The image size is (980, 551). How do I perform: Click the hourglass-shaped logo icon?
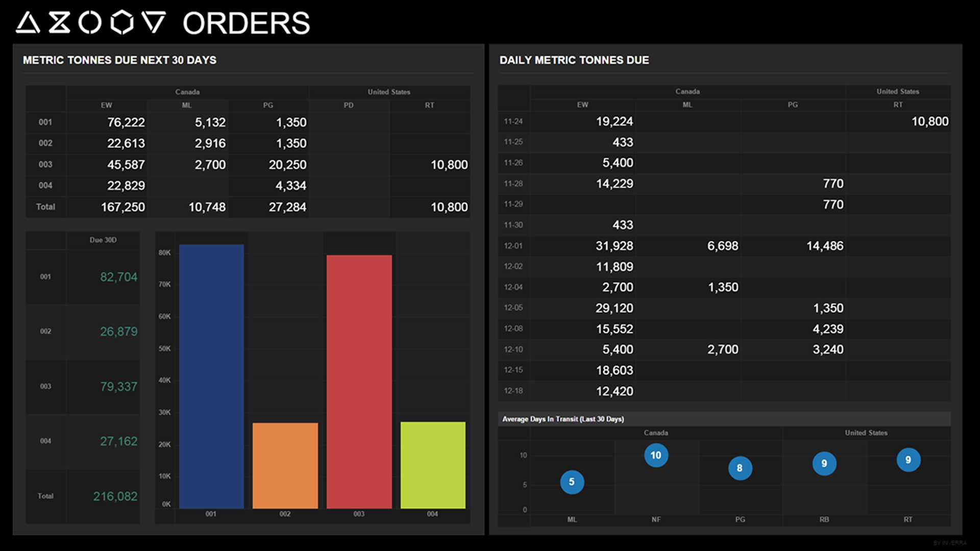(x=59, y=23)
